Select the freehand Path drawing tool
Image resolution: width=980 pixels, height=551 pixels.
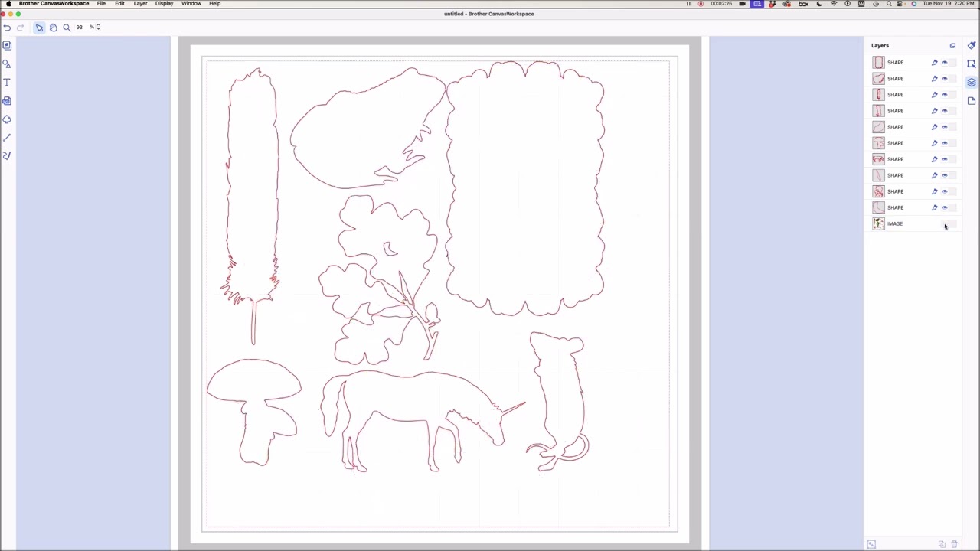[x=7, y=155]
